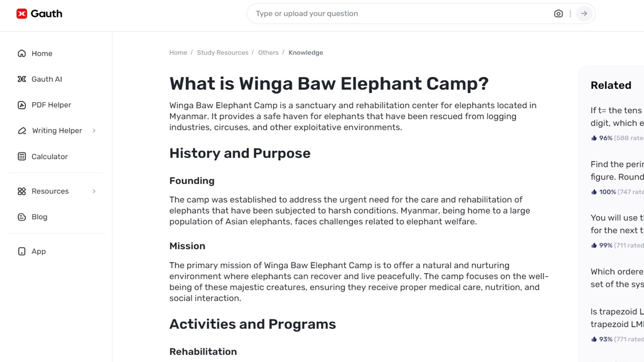Click the Writing Helper pen icon
This screenshot has width=644, height=362.
click(x=22, y=130)
